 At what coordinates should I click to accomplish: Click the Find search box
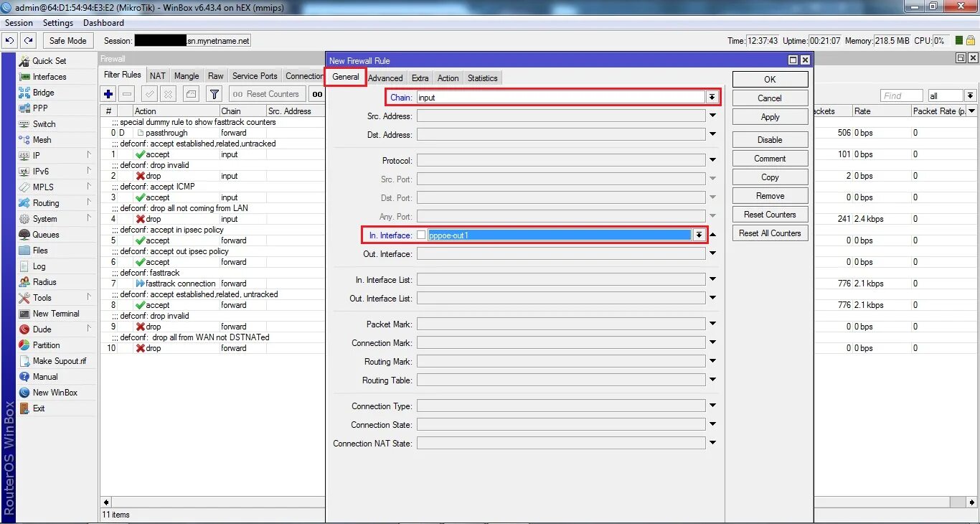(901, 95)
